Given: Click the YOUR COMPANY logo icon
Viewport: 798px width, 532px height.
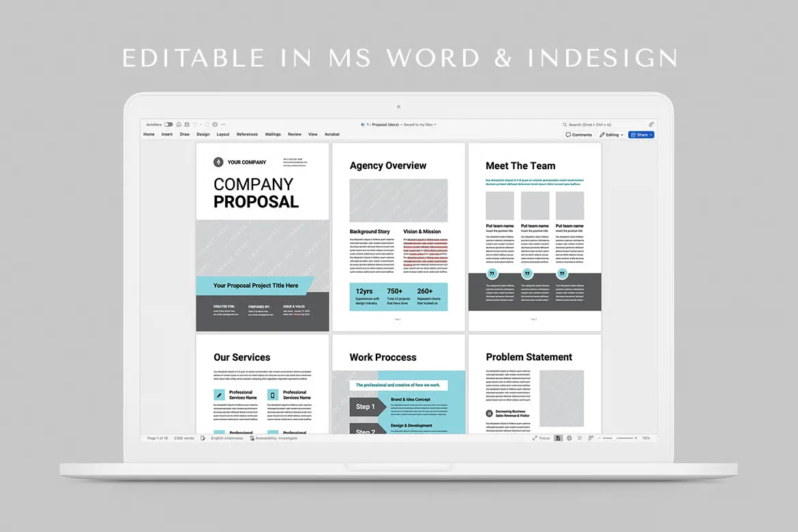Looking at the screenshot, I should (218, 162).
